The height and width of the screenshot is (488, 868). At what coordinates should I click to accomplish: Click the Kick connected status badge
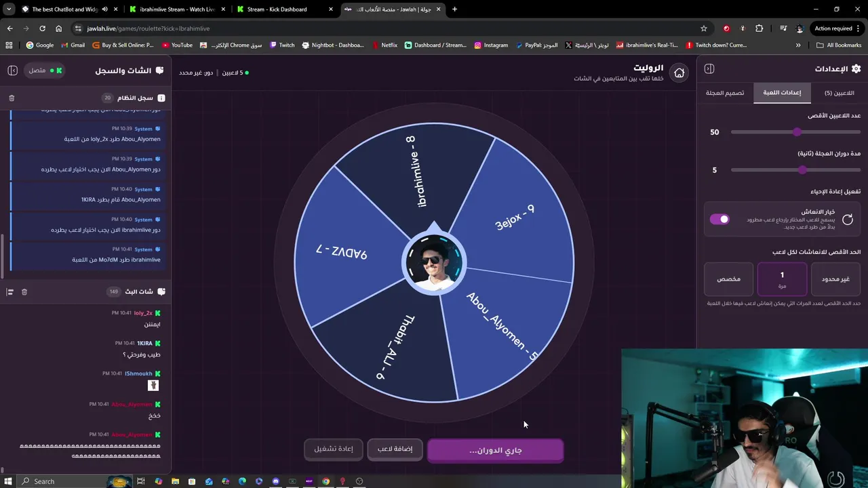(45, 70)
